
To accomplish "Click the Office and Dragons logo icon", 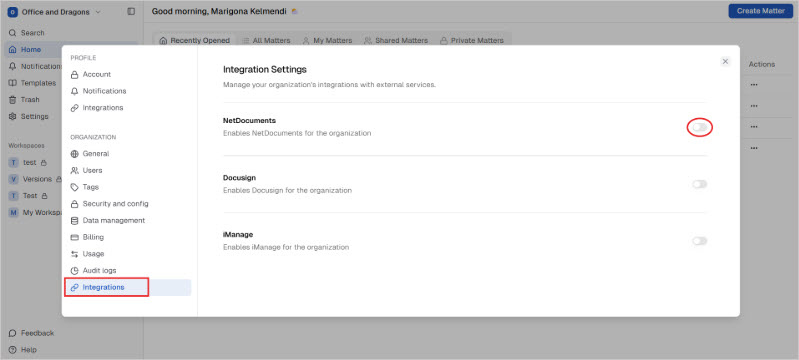I will click(13, 12).
